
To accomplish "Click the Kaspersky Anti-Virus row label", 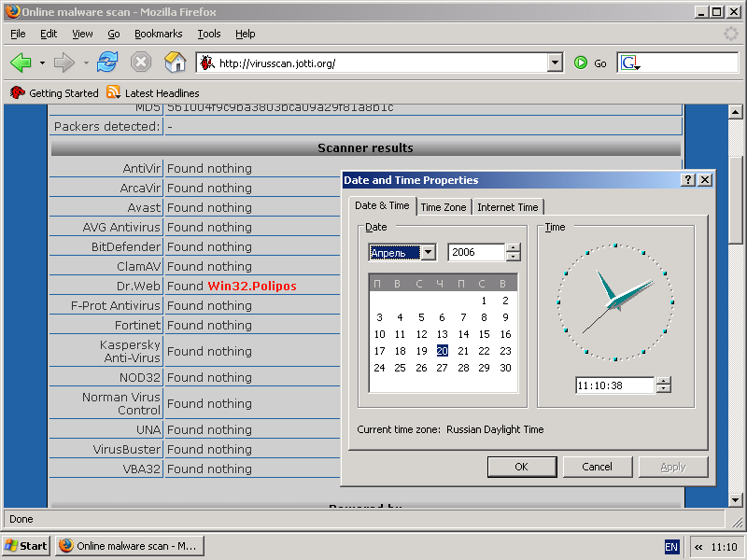I will [x=130, y=351].
